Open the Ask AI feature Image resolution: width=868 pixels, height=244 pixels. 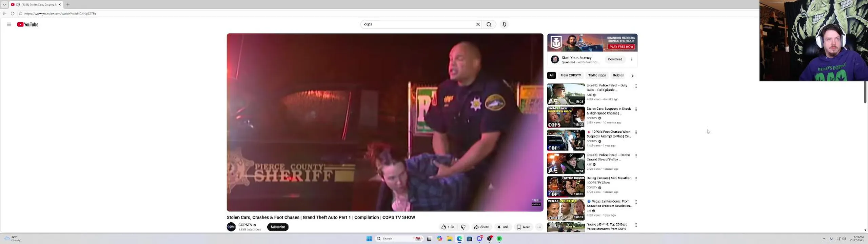tap(502, 227)
